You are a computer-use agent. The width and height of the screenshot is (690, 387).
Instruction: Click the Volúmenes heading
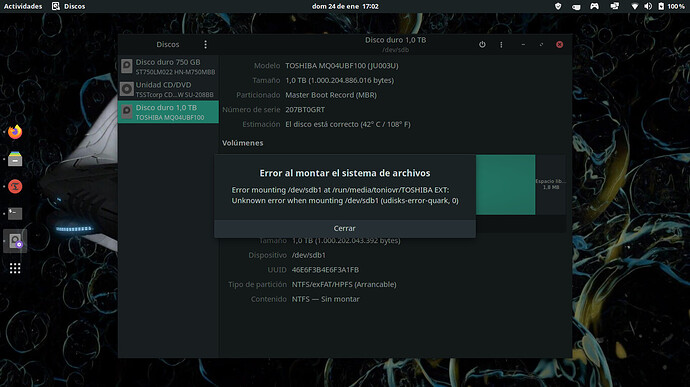click(x=242, y=143)
